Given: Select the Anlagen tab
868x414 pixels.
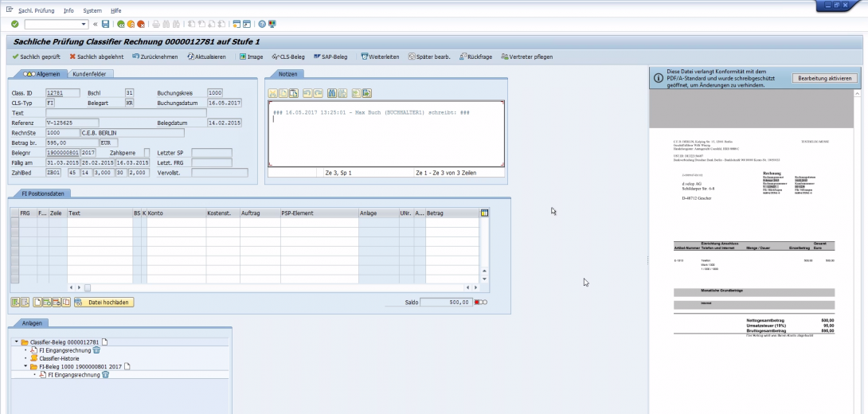Looking at the screenshot, I should [32, 323].
